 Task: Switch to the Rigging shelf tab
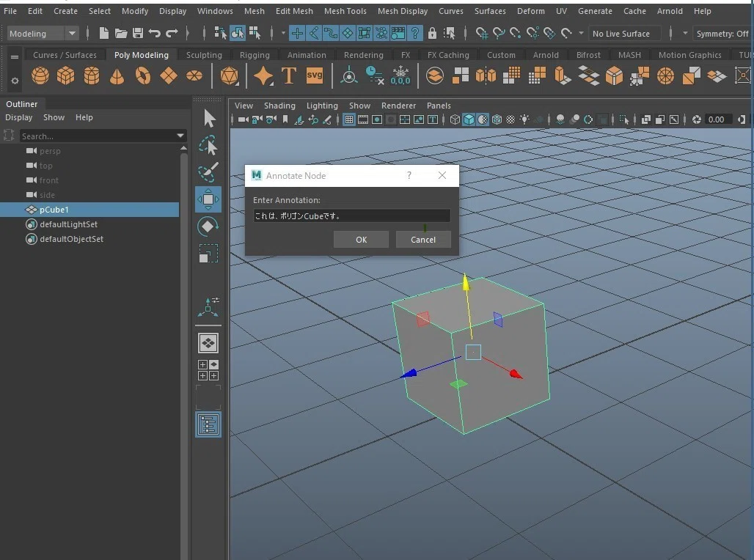(x=255, y=55)
